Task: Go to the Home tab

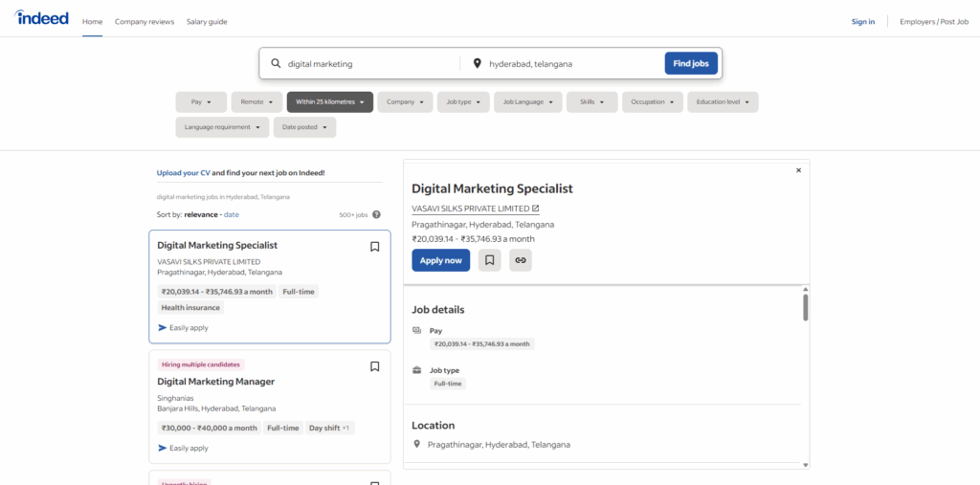Action: (x=92, y=22)
